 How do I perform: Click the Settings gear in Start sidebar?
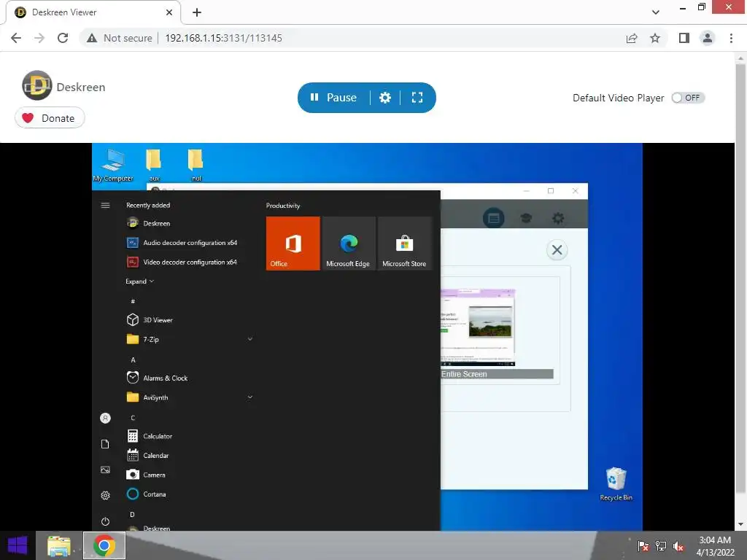[105, 496]
